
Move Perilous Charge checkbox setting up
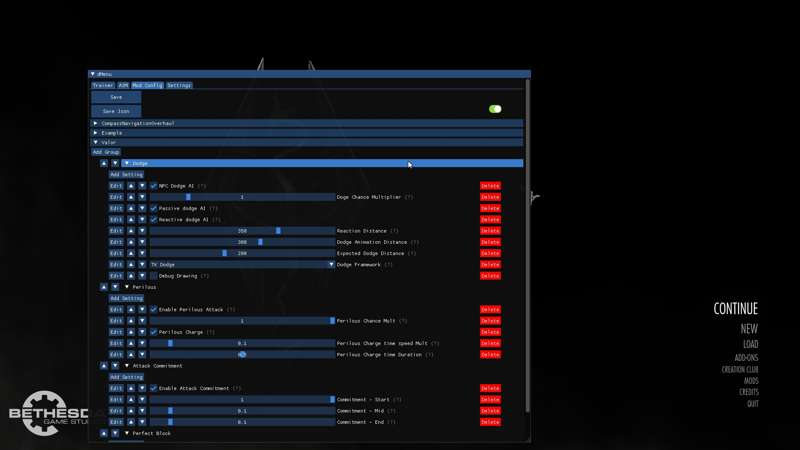point(131,332)
